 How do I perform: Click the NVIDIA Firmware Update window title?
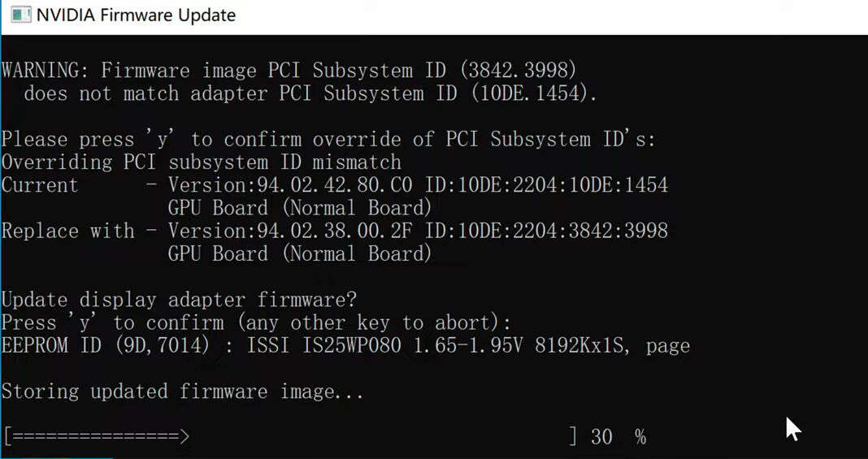(136, 15)
